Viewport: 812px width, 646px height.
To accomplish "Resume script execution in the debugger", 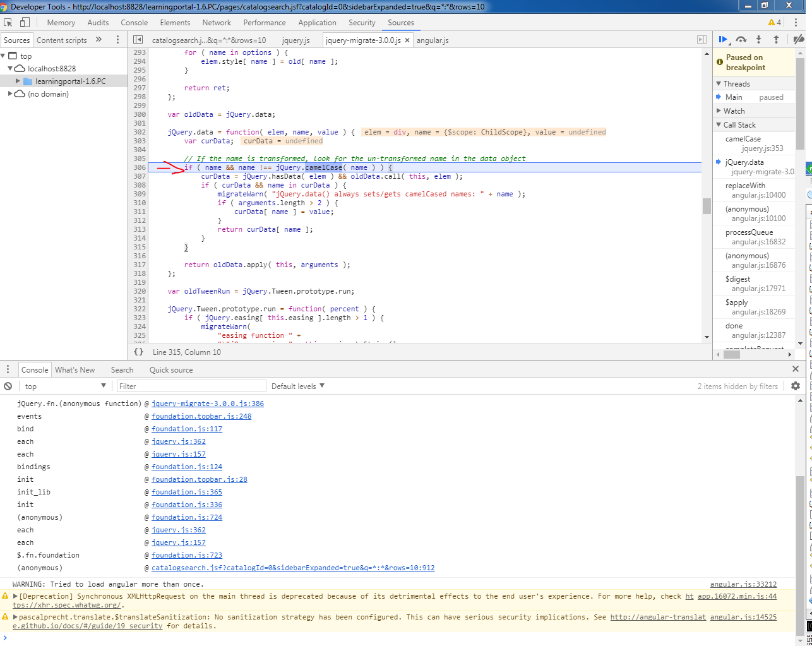I will click(x=724, y=39).
